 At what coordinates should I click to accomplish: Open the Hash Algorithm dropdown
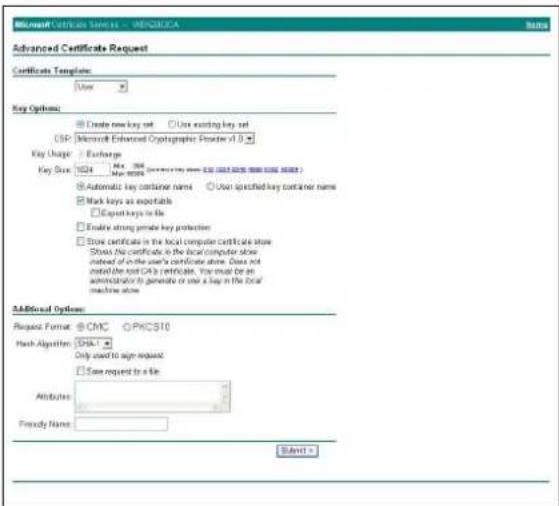(93, 343)
